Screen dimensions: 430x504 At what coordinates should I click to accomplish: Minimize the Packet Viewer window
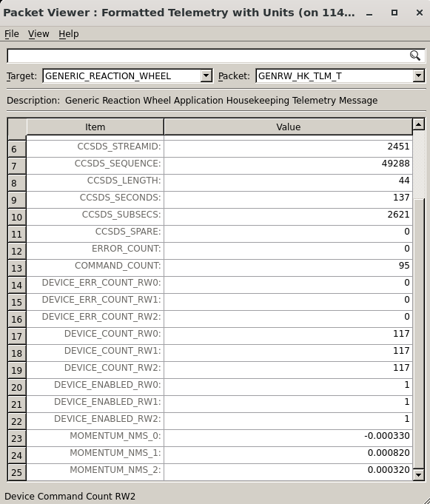pos(369,13)
